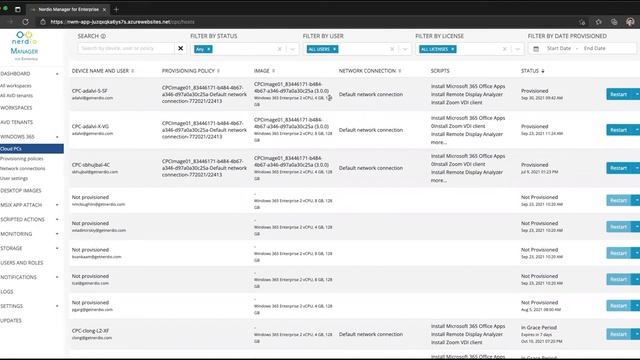The height and width of the screenshot is (360, 640).
Task: Expand the Dashboard sidebar section
Action: tap(57, 74)
